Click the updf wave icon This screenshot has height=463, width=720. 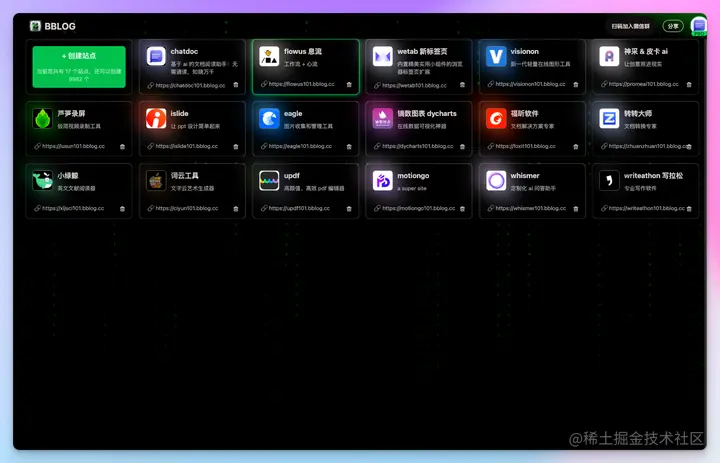269,181
